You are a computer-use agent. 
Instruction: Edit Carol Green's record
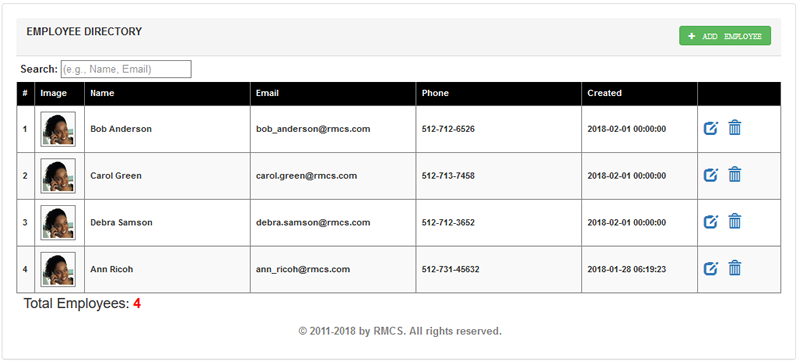tap(711, 175)
